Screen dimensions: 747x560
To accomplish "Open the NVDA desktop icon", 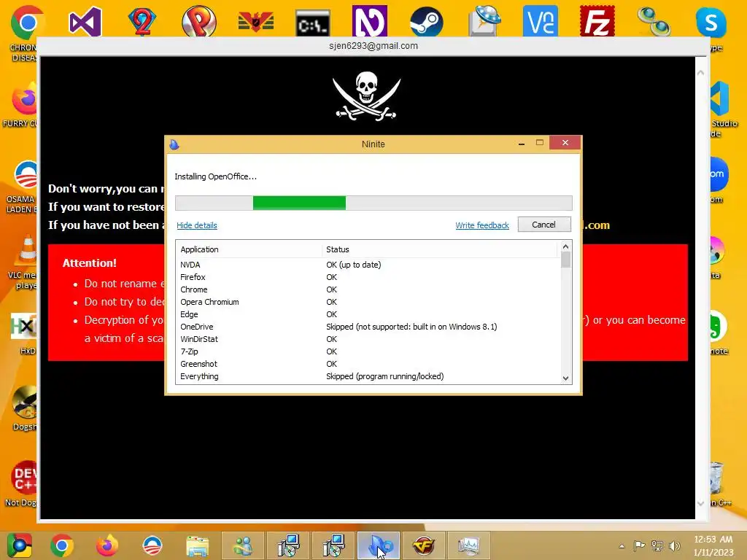I will [369, 22].
